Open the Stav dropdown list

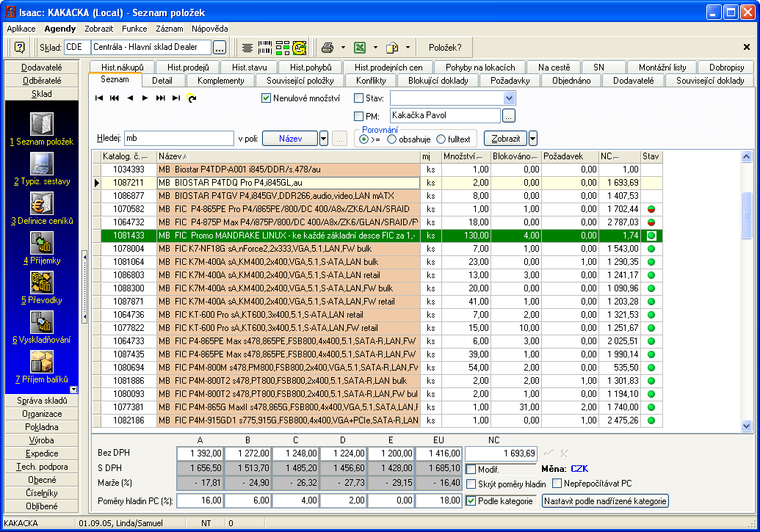(x=509, y=98)
